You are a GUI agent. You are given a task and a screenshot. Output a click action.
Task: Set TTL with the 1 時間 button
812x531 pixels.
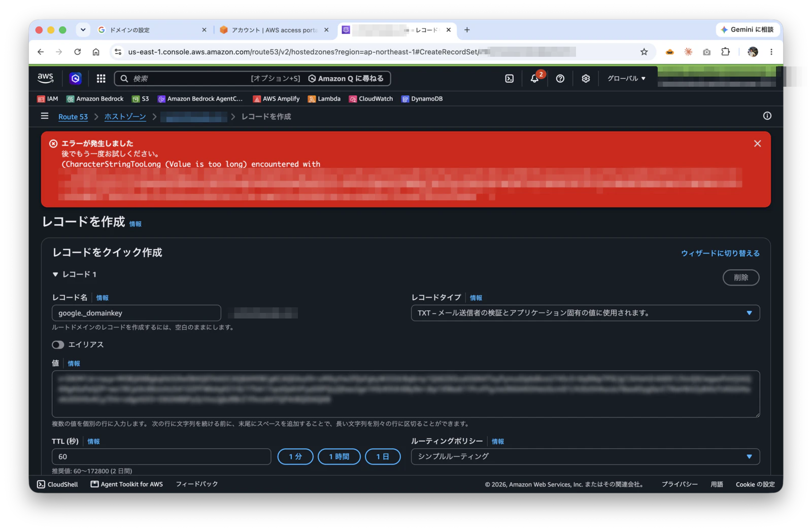coord(339,456)
